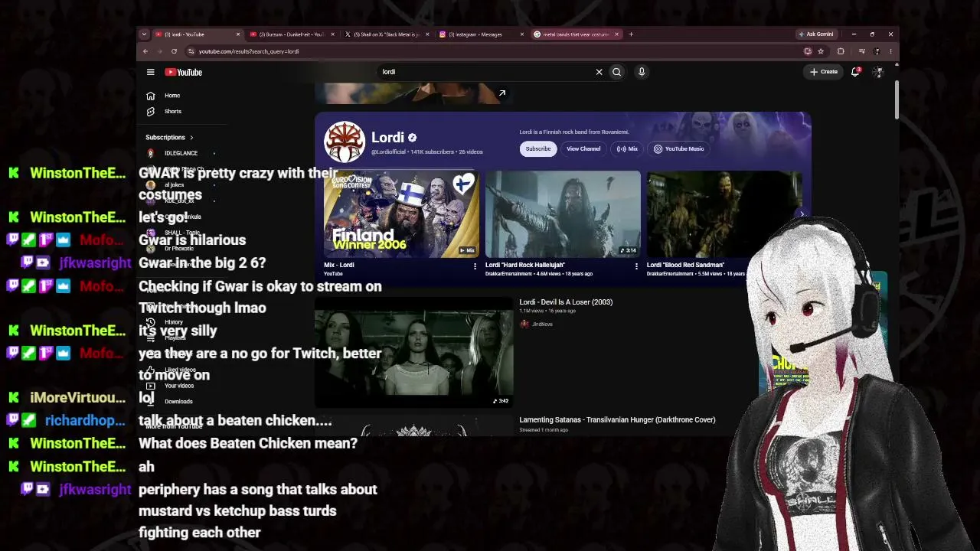
Task: Open the Home sidebar item
Action: pos(172,96)
